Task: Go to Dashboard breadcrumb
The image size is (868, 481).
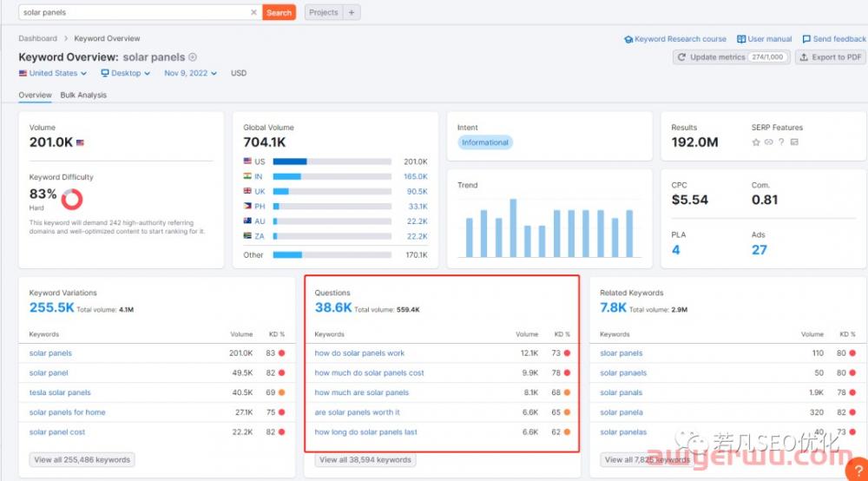Action: tap(37, 38)
